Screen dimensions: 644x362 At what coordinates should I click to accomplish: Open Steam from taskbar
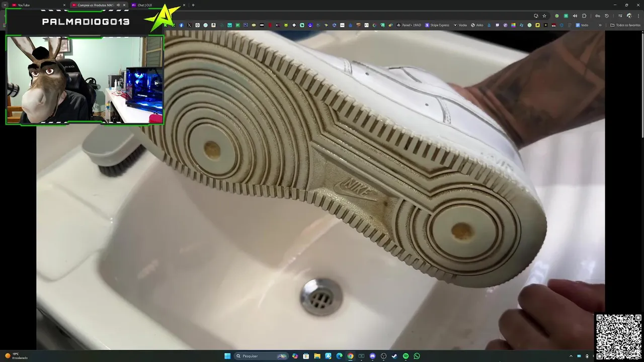[x=394, y=356]
